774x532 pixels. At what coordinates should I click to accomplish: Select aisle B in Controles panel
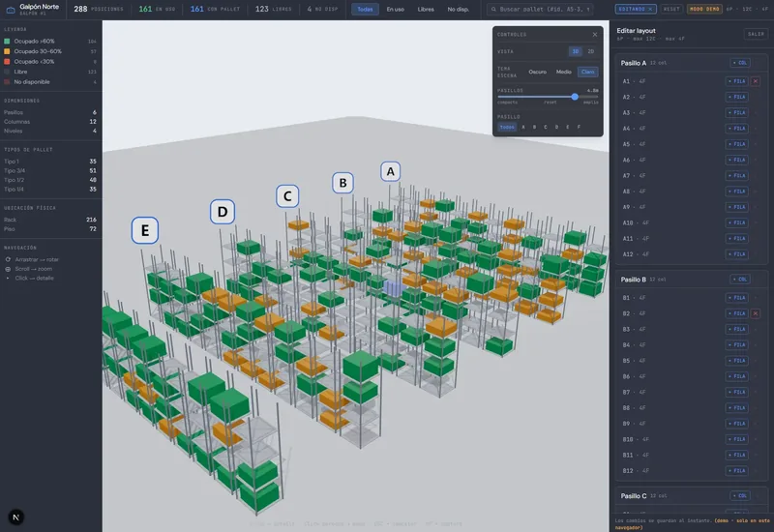[534, 128]
